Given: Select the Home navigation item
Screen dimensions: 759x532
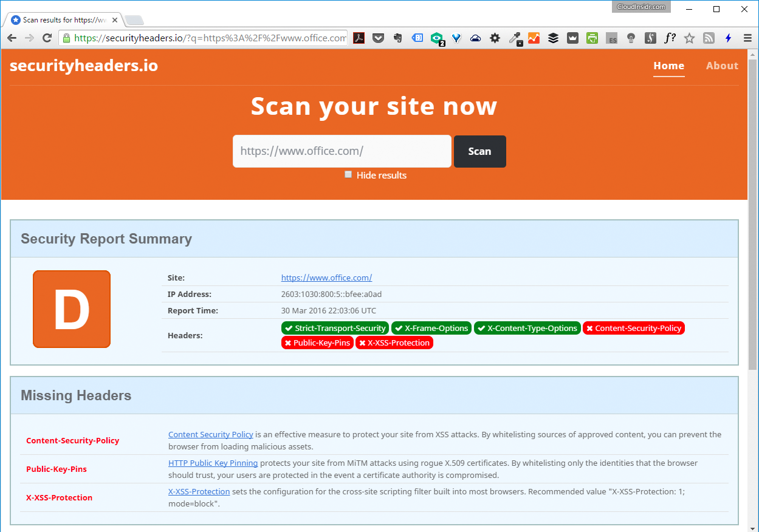Looking at the screenshot, I should coord(668,66).
